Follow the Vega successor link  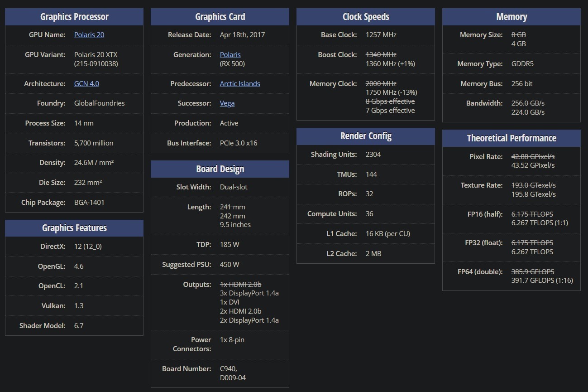click(x=227, y=103)
